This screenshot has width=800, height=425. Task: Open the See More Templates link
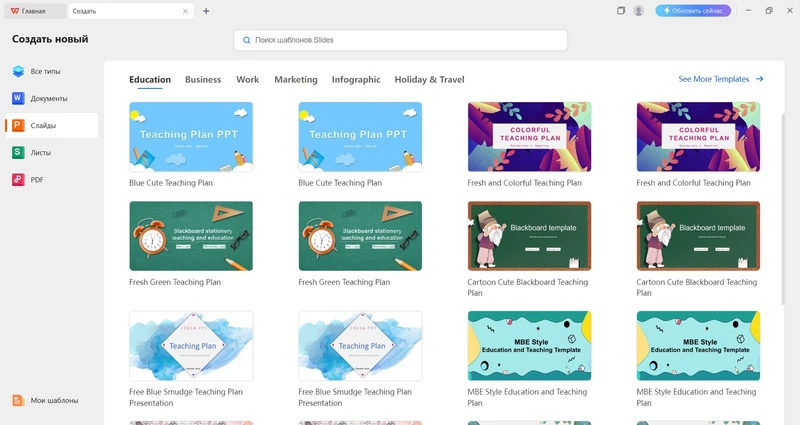(720, 79)
